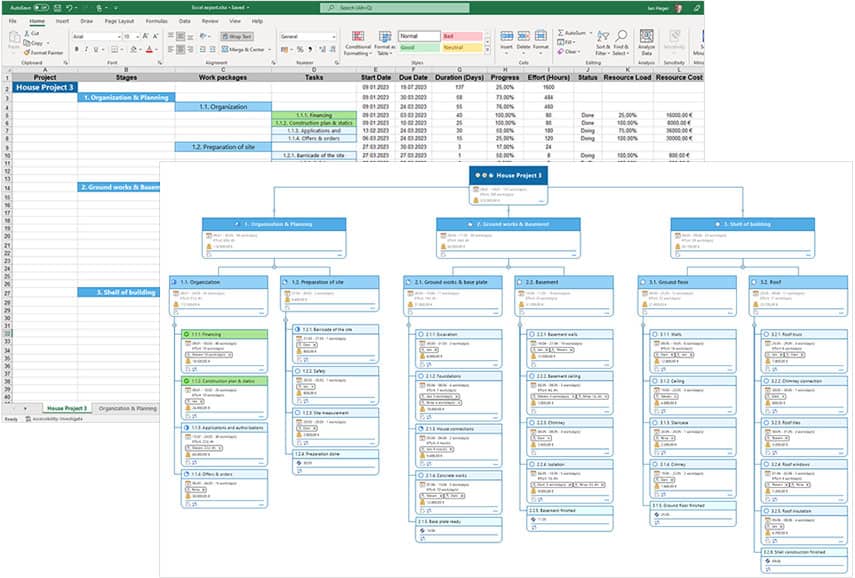Open the Formulas ribbon tab

tap(156, 20)
